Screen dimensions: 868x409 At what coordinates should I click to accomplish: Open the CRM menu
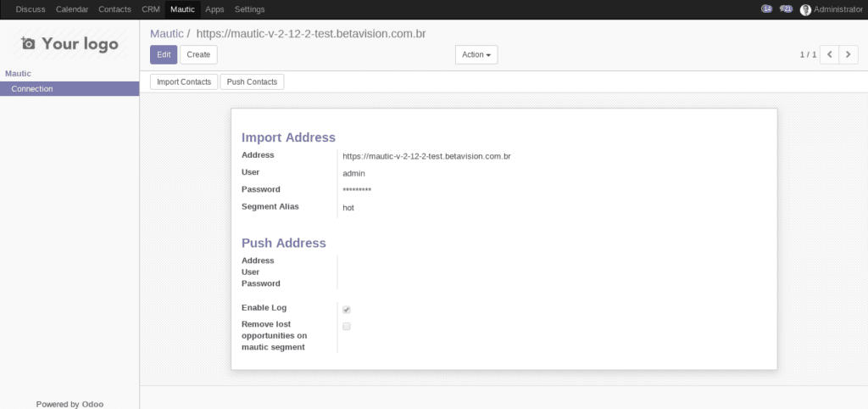pos(151,9)
